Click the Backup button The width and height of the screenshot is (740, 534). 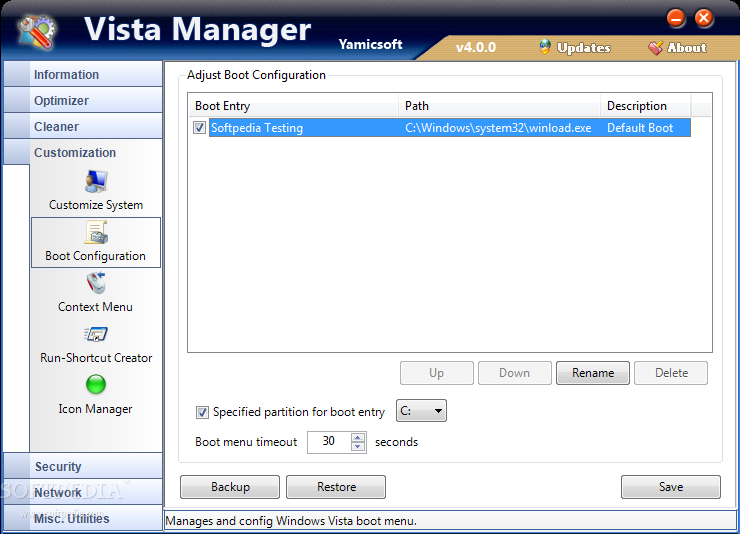pyautogui.click(x=230, y=487)
